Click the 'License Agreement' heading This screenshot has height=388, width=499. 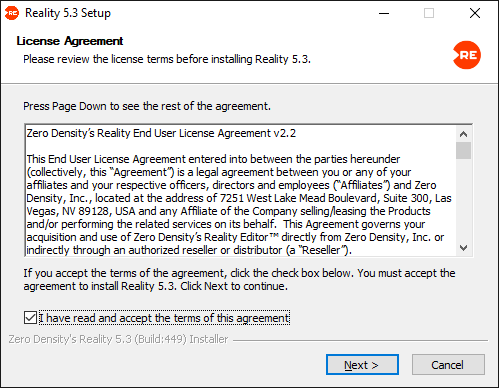(x=70, y=41)
